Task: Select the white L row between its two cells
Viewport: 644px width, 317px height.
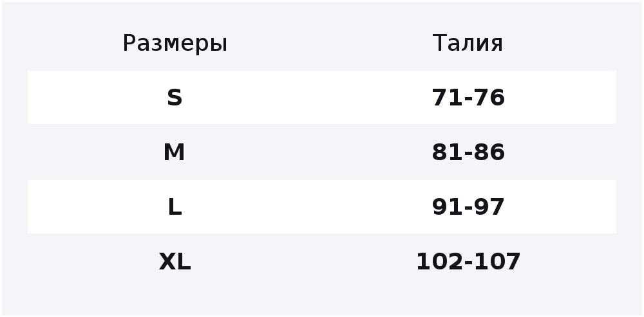Action: pyautogui.click(x=322, y=206)
